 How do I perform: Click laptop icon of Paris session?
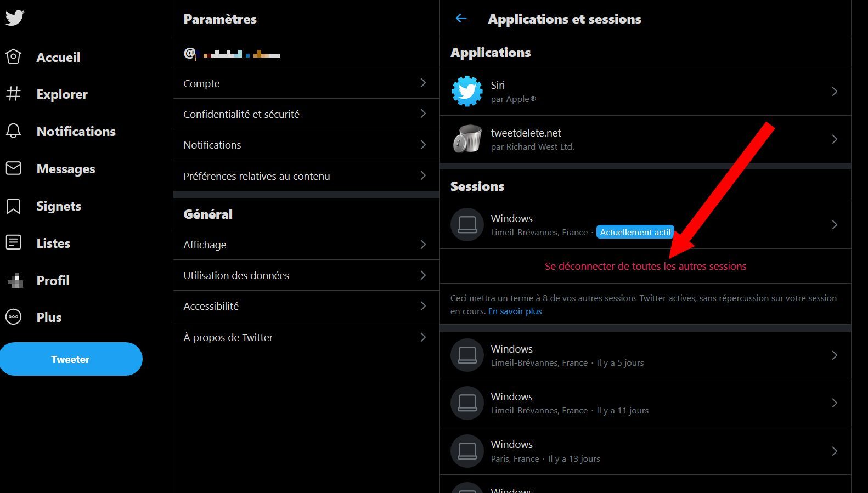pyautogui.click(x=467, y=451)
